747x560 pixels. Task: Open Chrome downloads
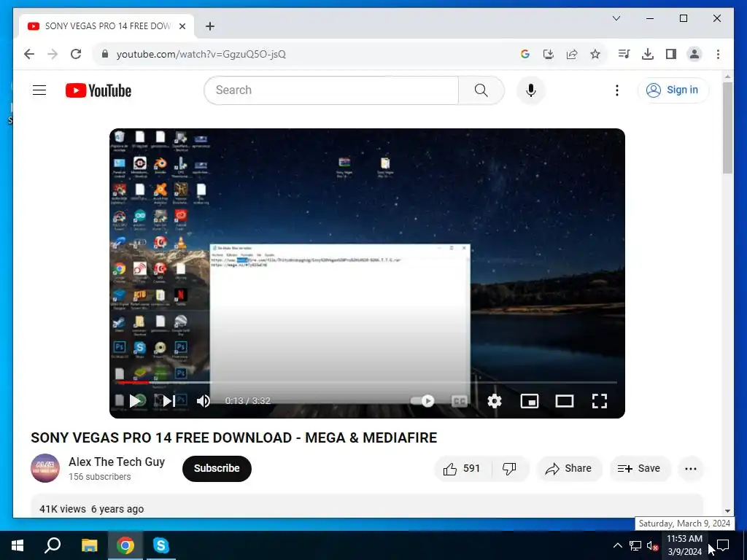click(648, 54)
